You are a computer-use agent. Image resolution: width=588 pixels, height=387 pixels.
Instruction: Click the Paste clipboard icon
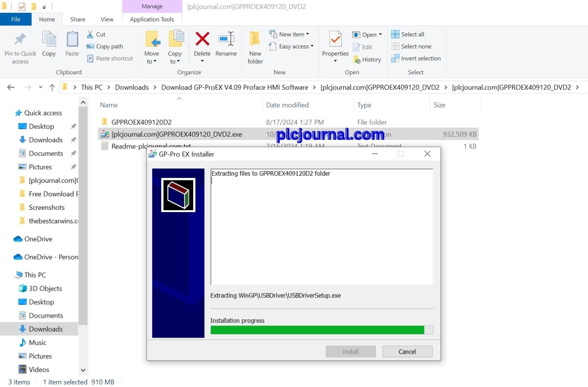pyautogui.click(x=72, y=39)
